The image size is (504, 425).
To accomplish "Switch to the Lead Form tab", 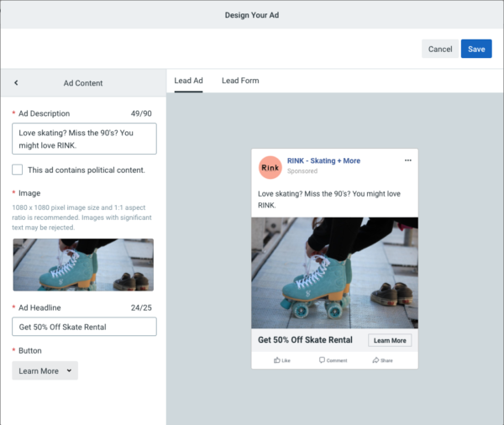I will coord(240,81).
